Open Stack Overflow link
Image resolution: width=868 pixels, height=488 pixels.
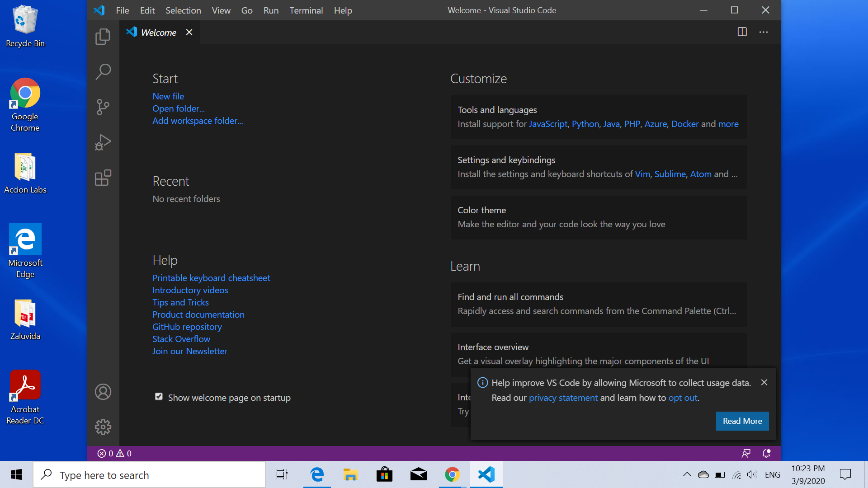pos(181,339)
